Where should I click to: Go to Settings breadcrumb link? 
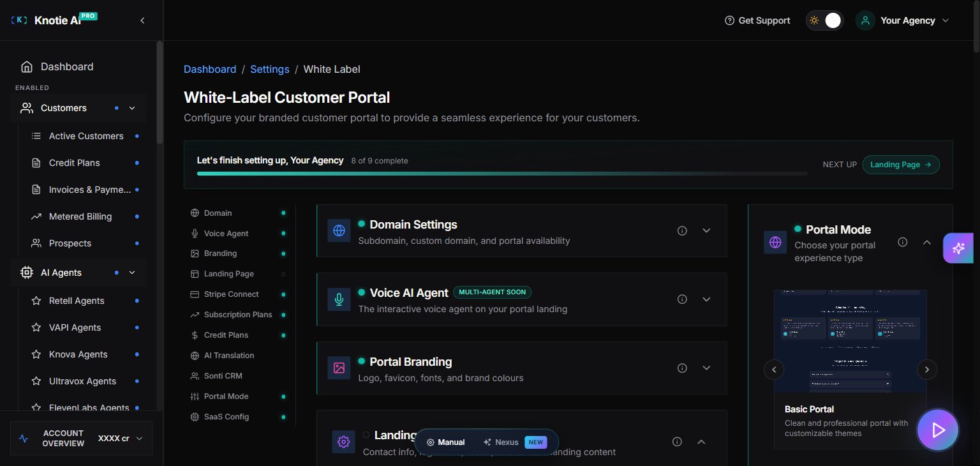(x=270, y=69)
